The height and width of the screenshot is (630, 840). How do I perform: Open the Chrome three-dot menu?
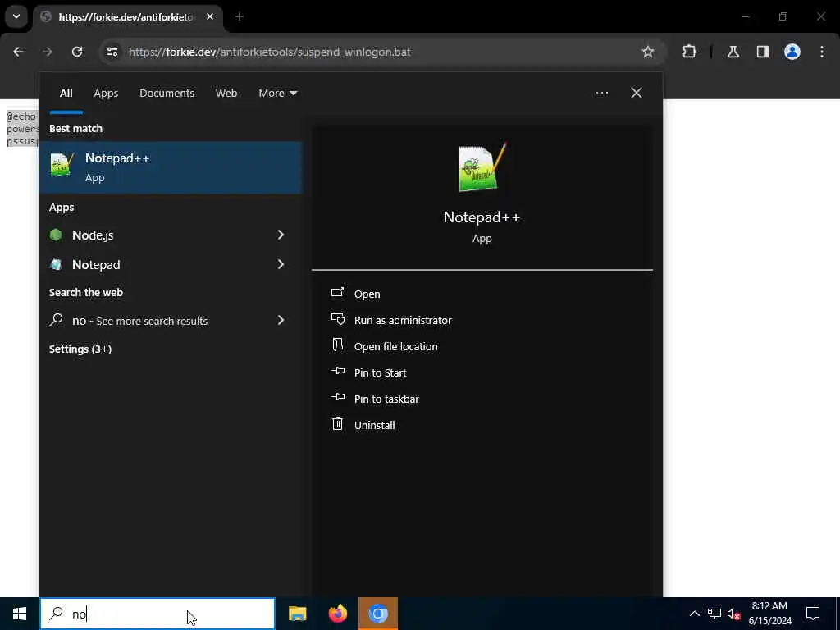(822, 52)
